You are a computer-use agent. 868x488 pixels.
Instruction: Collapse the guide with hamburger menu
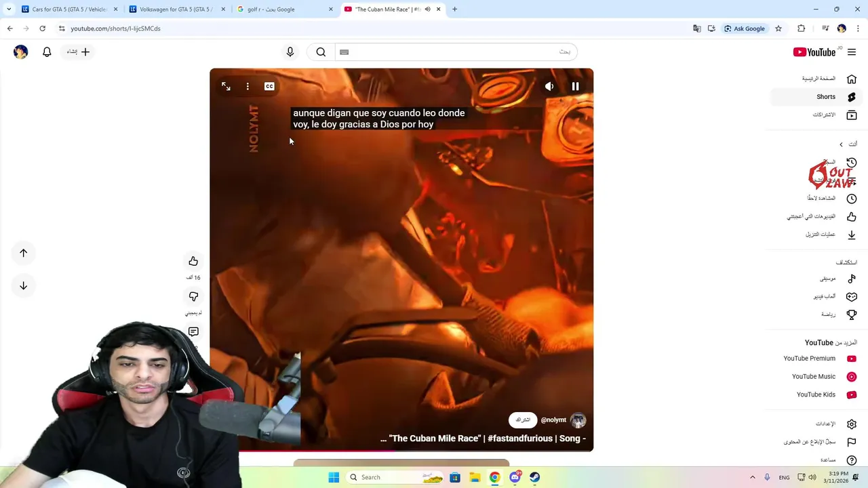852,52
